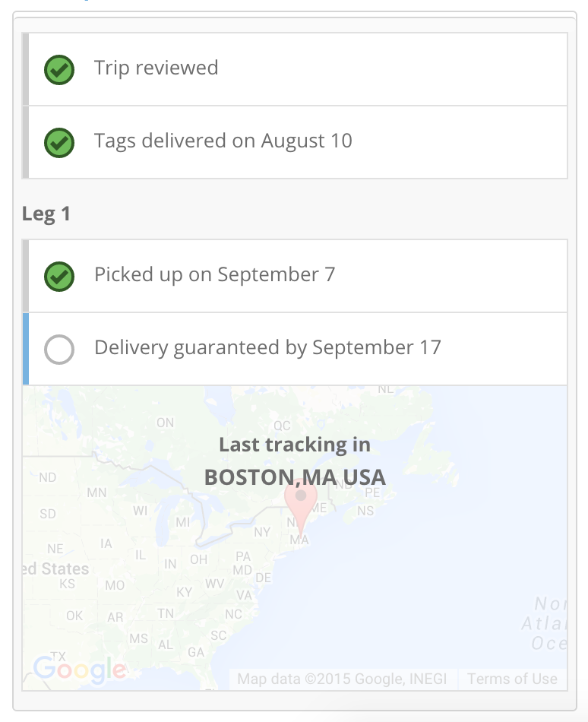Viewport: 588px width, 722px height.
Task: Click the OH state label on the map
Action: pos(199,559)
